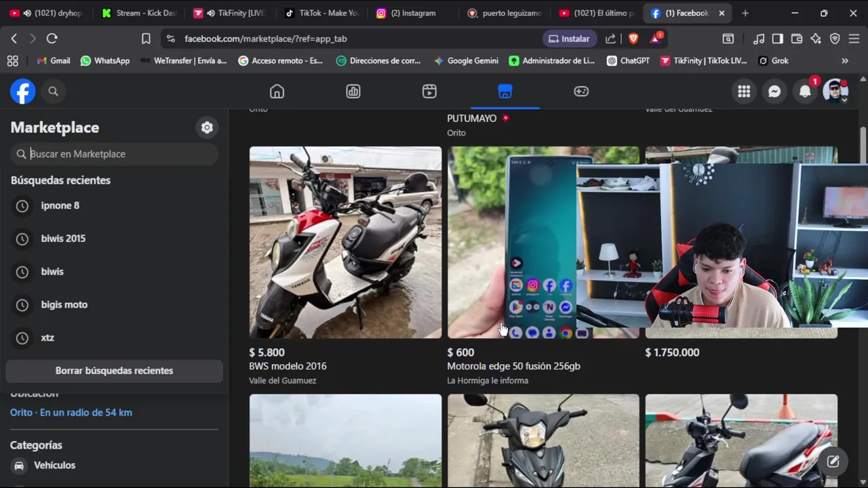Screen dimensions: 868x488
Task: Click the address bar URL
Action: click(x=266, y=39)
